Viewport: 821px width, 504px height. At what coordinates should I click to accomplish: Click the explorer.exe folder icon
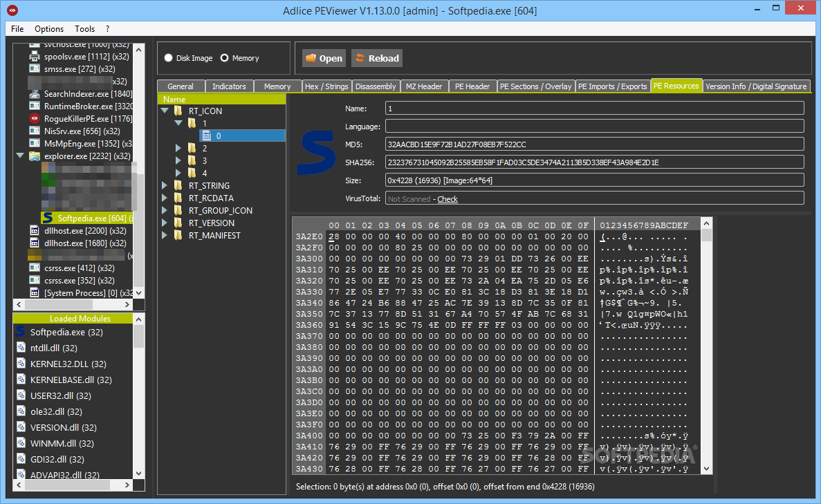click(x=35, y=156)
